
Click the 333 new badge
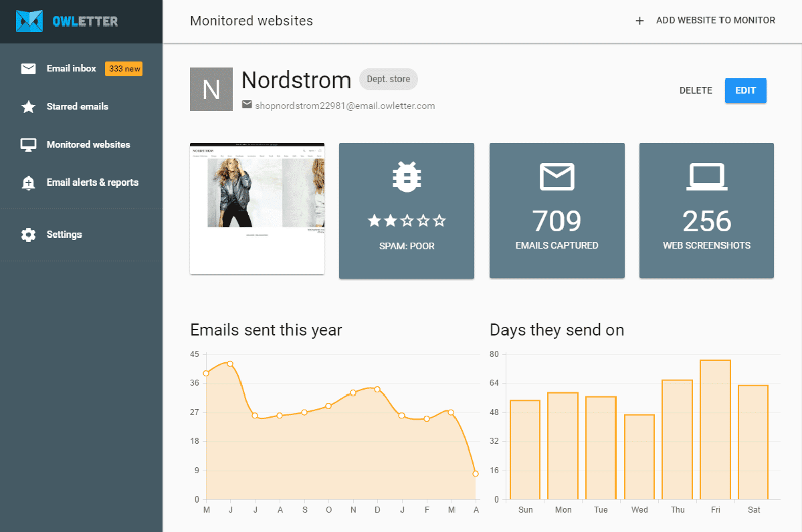(x=124, y=68)
